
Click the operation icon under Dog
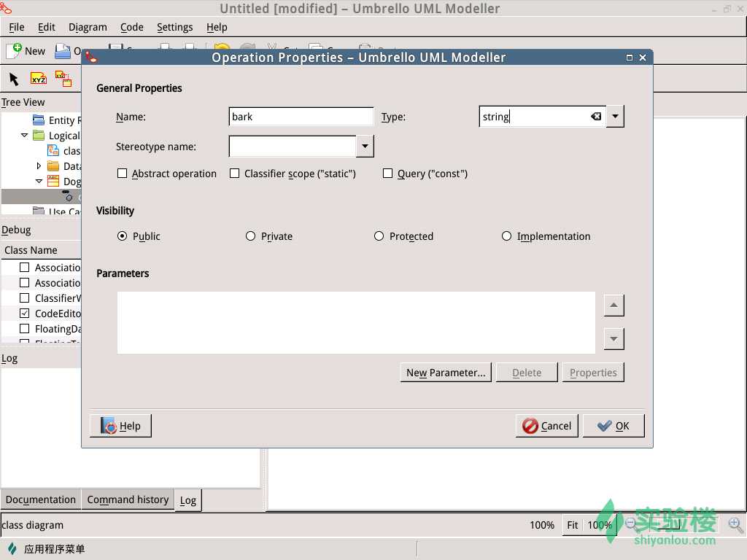pyautogui.click(x=68, y=195)
